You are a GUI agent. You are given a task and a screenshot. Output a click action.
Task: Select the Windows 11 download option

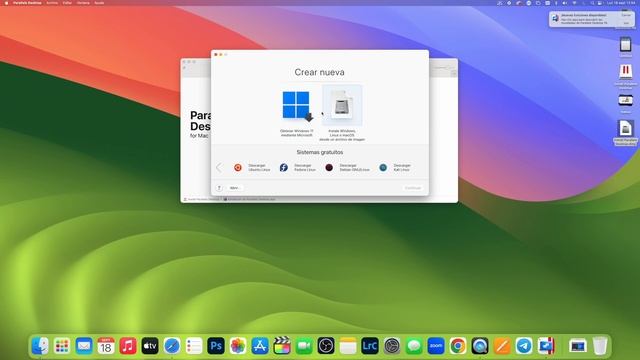point(297,113)
